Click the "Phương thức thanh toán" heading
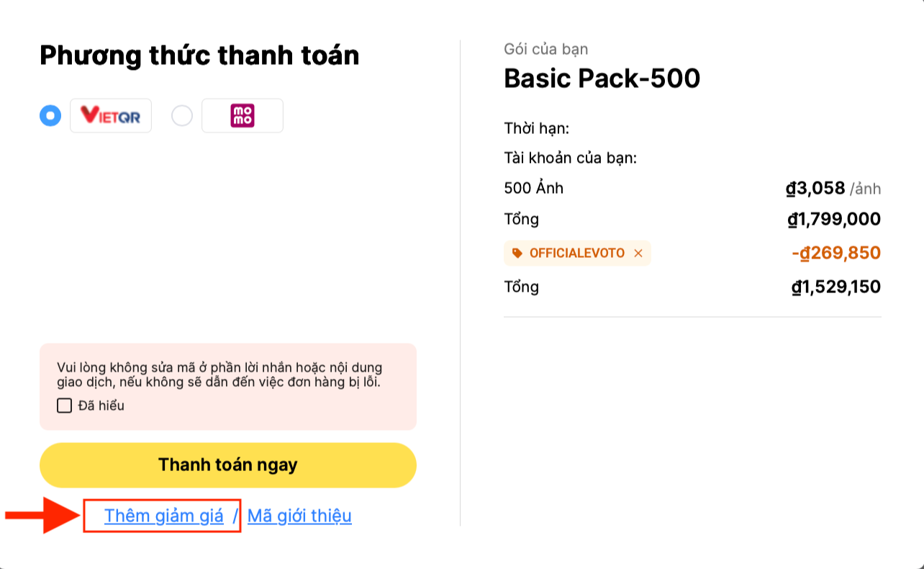This screenshot has width=924, height=569. (199, 55)
